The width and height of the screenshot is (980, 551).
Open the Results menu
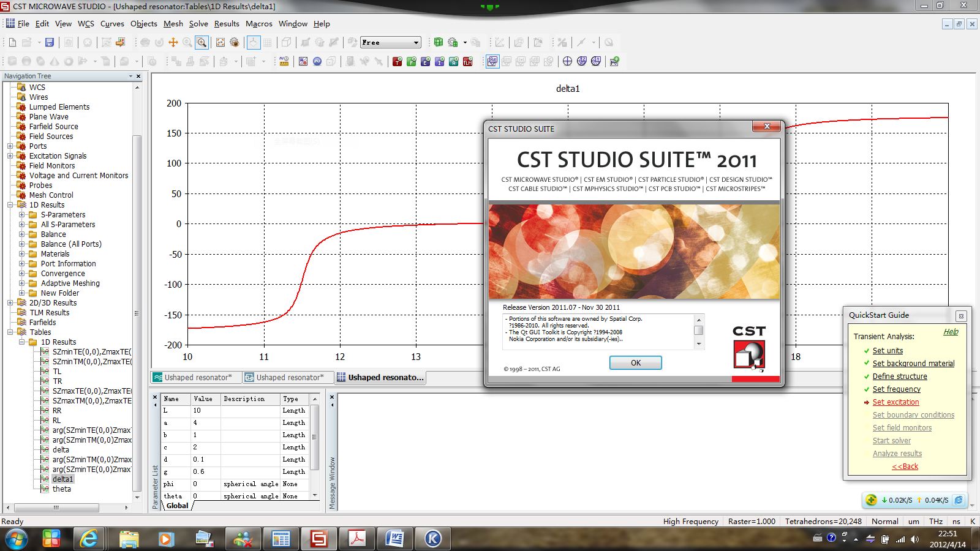[227, 23]
